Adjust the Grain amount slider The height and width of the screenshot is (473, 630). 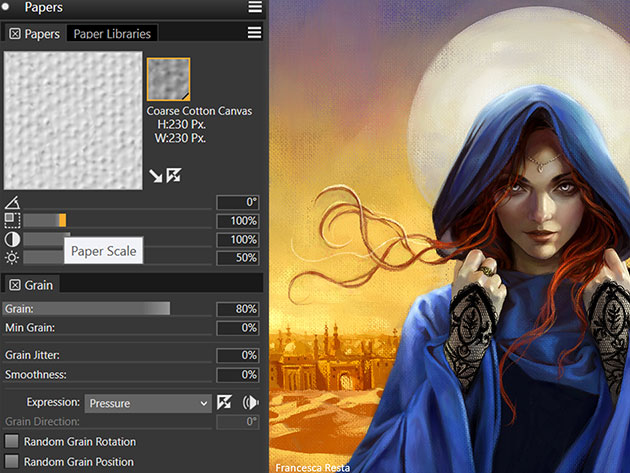pyautogui.click(x=107, y=309)
